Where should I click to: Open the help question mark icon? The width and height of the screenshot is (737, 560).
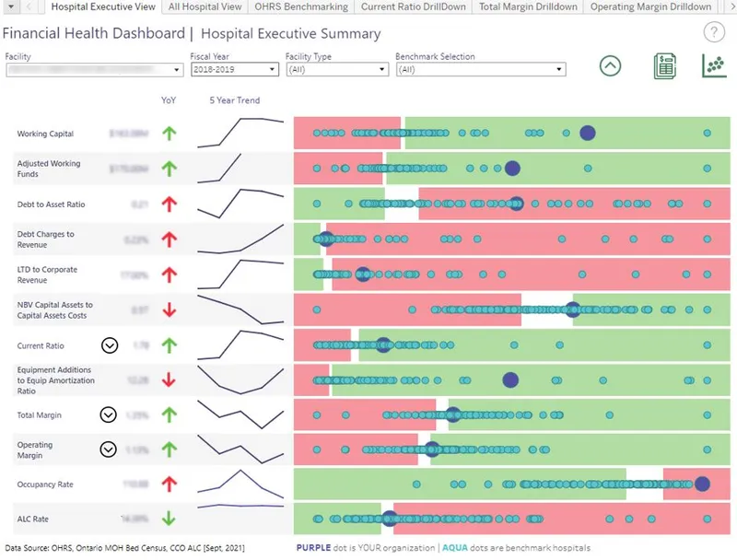tap(716, 33)
